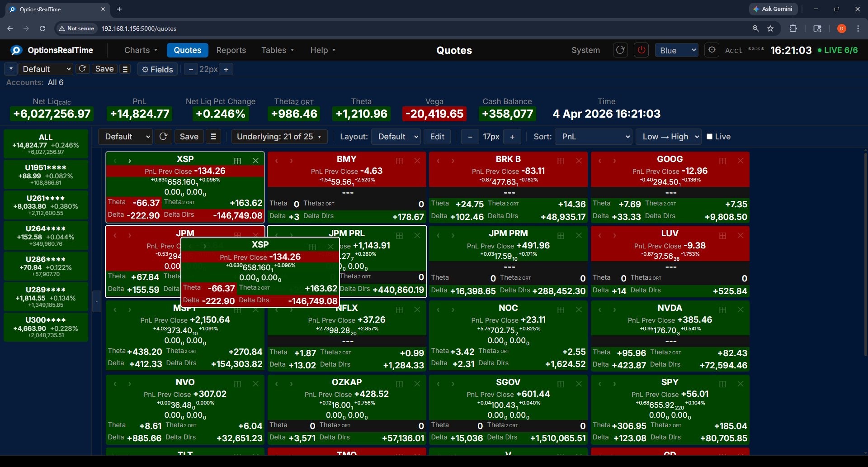Click the OptionsRealTime logo icon
Screen dimensions: 868x467
pyautogui.click(x=16, y=50)
